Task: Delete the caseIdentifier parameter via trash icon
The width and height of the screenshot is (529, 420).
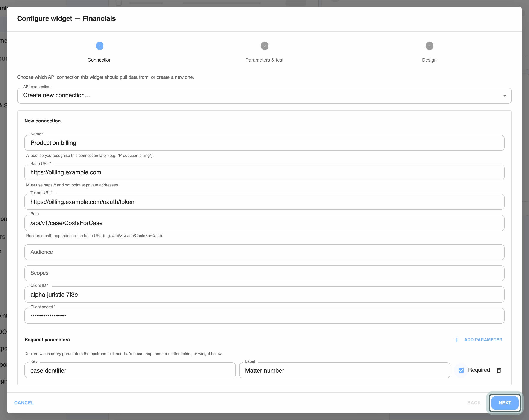Action: coord(499,370)
